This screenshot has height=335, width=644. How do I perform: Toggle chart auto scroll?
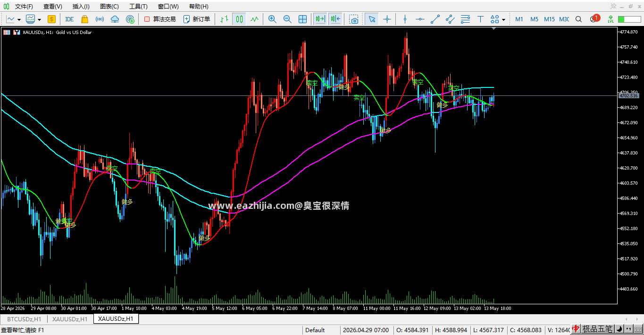(320, 19)
